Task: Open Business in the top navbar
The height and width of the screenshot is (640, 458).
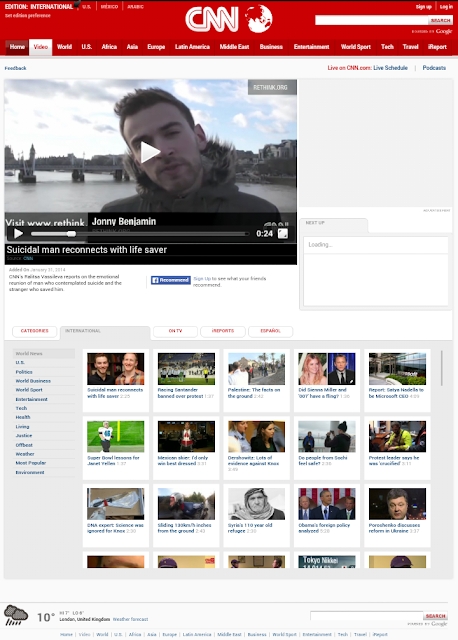Action: [271, 47]
